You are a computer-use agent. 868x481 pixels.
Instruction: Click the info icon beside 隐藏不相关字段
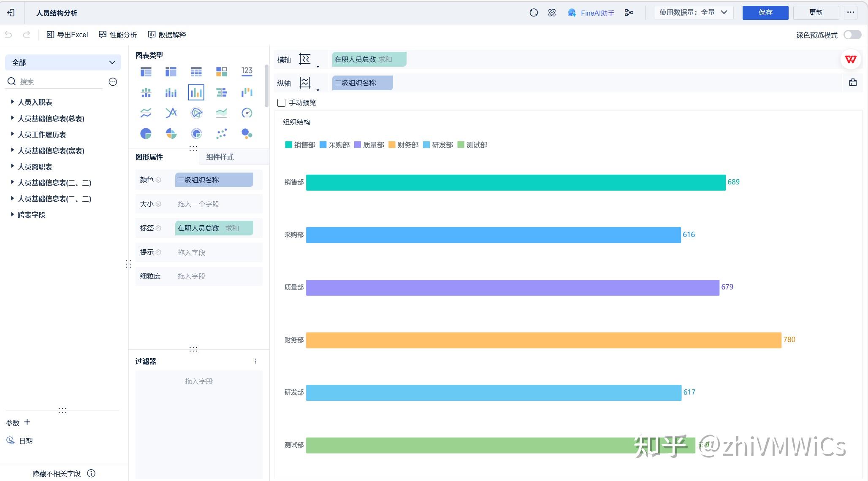click(x=91, y=473)
